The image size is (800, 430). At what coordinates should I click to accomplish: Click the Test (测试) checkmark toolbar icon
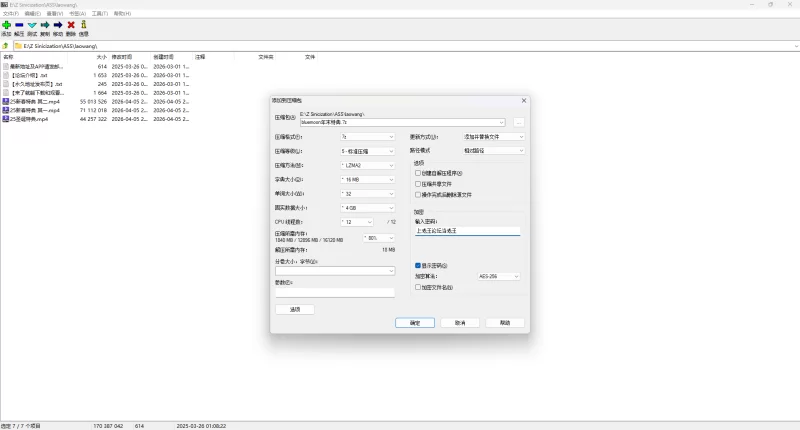[x=32, y=25]
